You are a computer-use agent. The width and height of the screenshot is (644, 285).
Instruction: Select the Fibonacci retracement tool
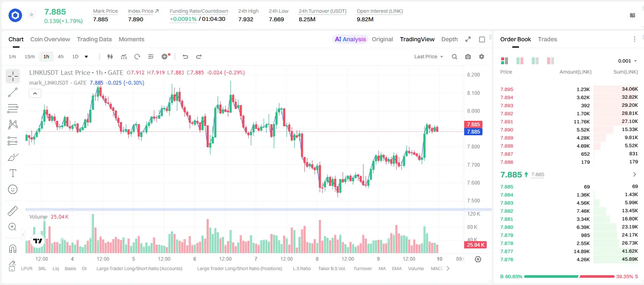[13, 108]
